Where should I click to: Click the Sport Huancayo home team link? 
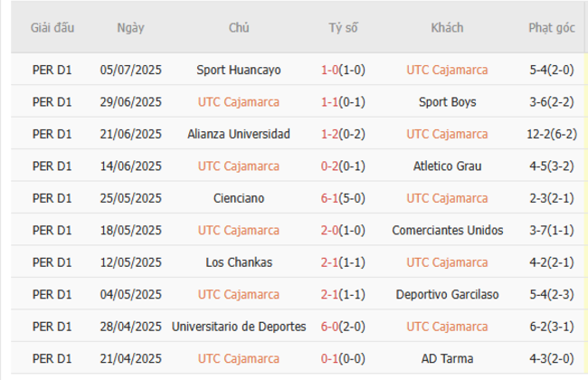coord(239,70)
